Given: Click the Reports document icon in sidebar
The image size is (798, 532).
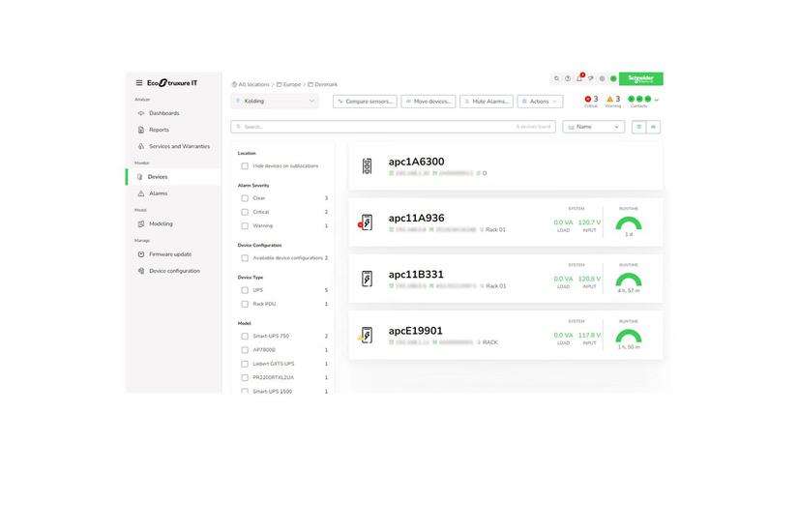Looking at the screenshot, I should point(141,130).
